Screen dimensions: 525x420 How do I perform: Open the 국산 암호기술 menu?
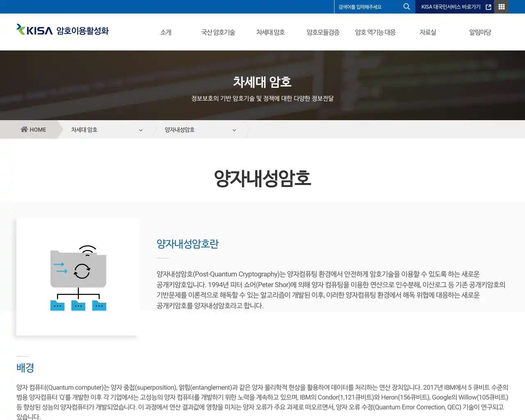[218, 32]
